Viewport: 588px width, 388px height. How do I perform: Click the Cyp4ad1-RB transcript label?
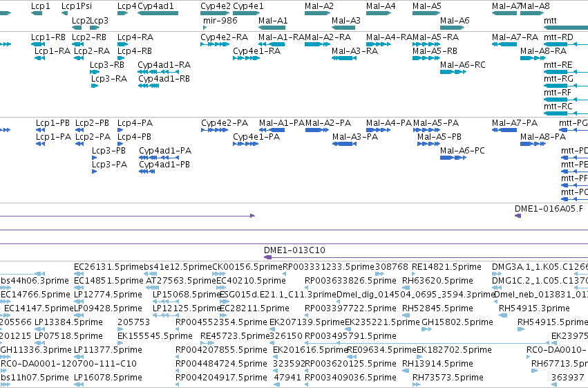point(164,78)
